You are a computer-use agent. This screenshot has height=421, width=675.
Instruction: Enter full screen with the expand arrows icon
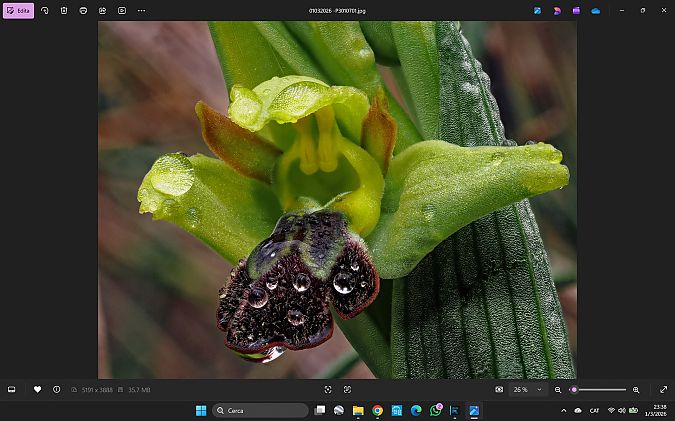tap(662, 389)
